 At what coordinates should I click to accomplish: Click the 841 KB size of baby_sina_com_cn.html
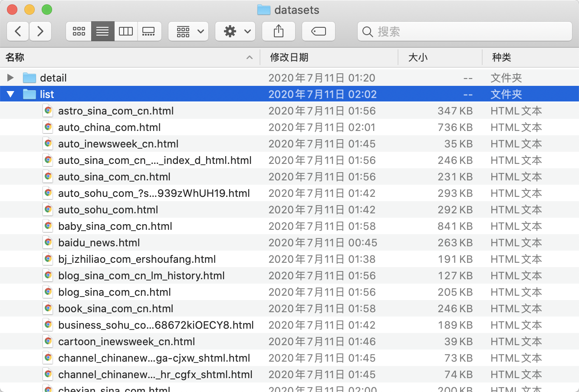tap(455, 226)
